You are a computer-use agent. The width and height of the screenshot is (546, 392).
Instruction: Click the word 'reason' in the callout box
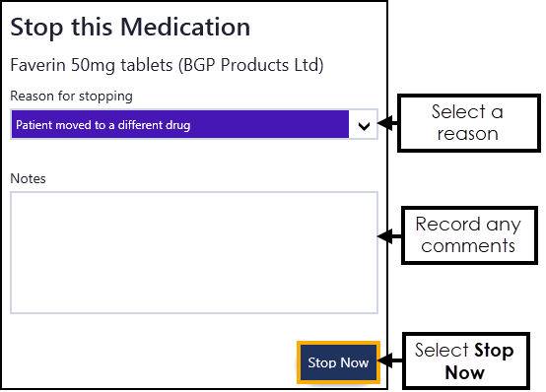tap(468, 134)
